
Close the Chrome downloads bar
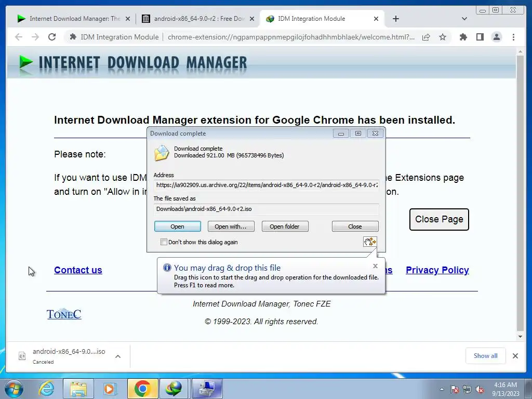tap(515, 356)
